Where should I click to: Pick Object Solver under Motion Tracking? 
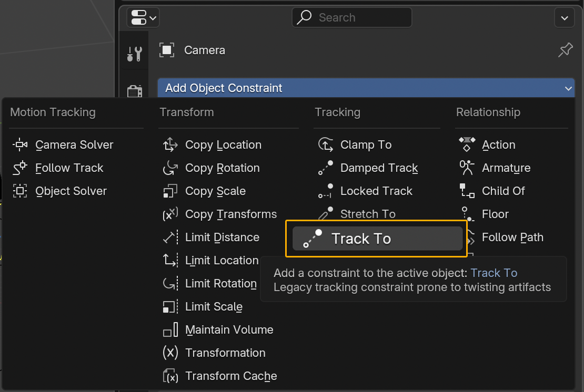pos(71,191)
